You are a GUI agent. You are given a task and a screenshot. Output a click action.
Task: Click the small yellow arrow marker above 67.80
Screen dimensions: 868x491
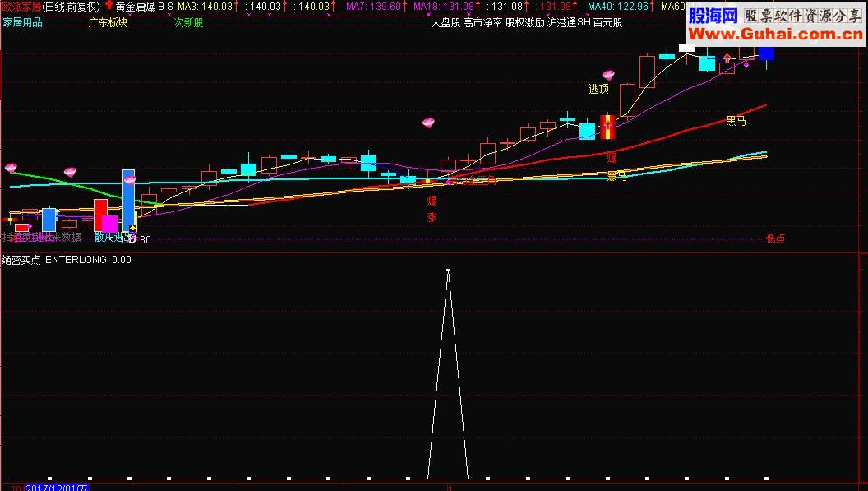click(x=133, y=229)
